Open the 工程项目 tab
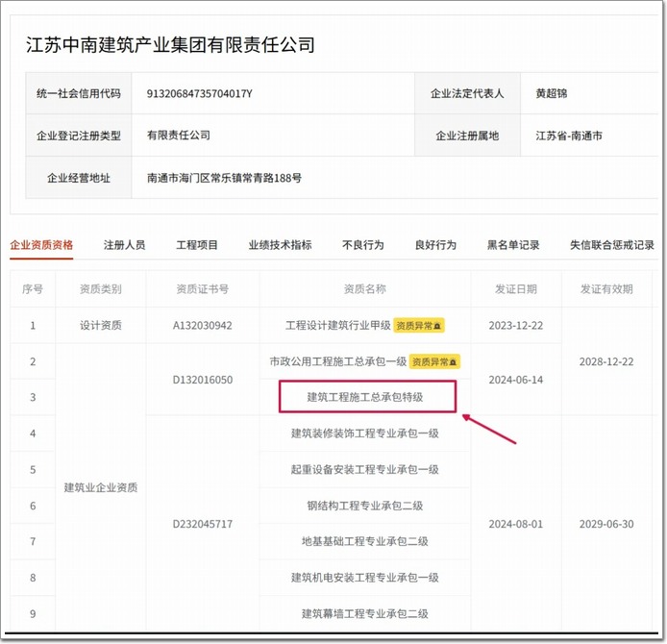The height and width of the screenshot is (644, 667). [x=197, y=245]
